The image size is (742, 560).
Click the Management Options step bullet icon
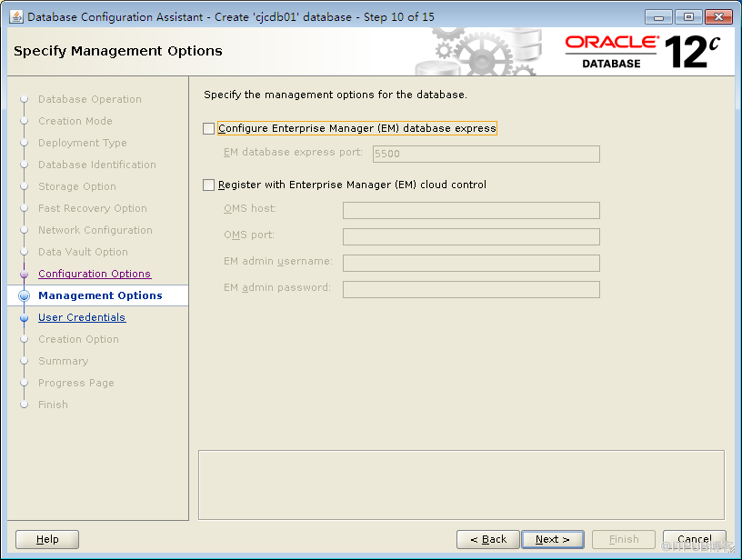[x=25, y=295]
